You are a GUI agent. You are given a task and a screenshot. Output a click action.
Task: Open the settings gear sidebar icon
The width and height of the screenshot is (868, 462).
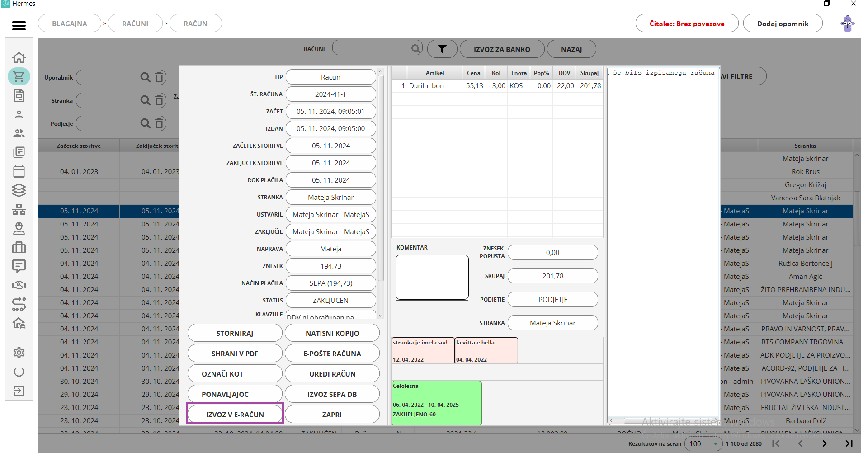(x=19, y=353)
